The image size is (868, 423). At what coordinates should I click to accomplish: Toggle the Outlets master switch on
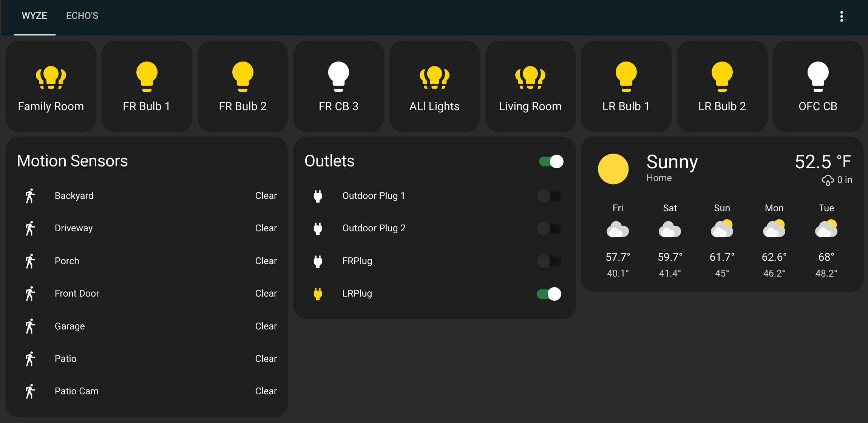tap(551, 161)
